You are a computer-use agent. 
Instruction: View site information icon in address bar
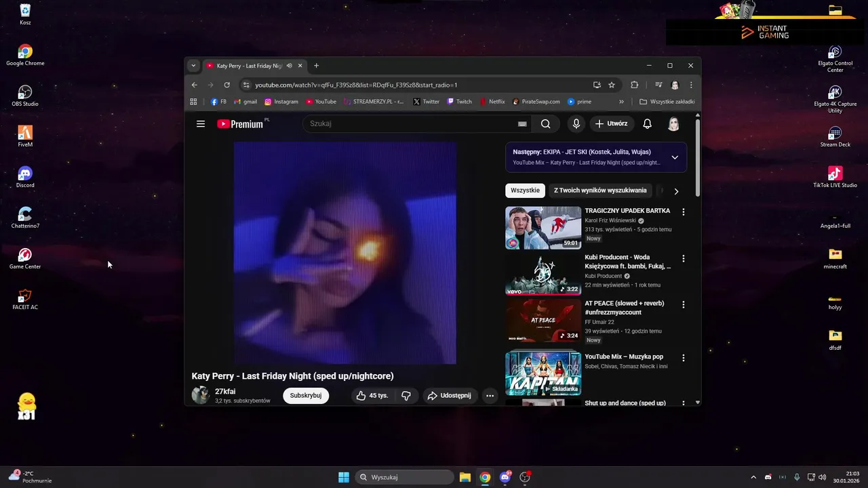(x=246, y=85)
